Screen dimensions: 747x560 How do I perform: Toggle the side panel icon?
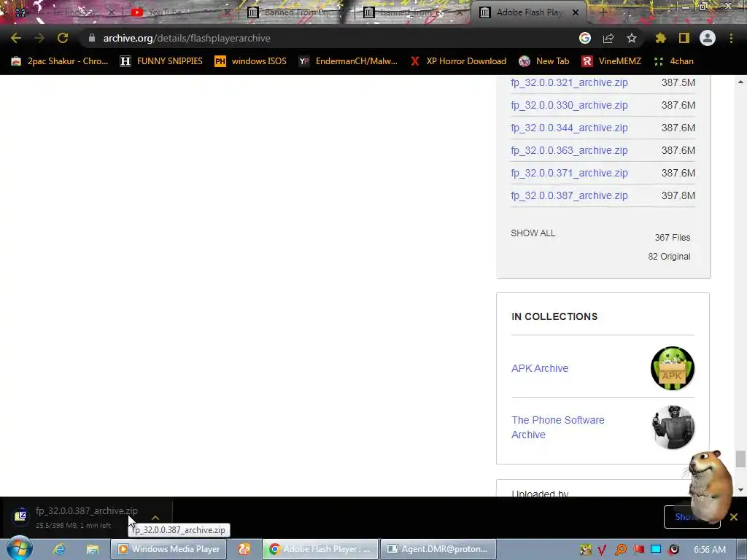(x=684, y=38)
